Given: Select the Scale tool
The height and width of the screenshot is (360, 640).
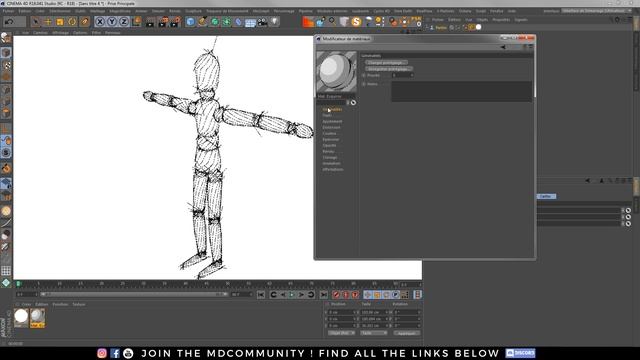Looking at the screenshot, I should pyautogui.click(x=60, y=21).
